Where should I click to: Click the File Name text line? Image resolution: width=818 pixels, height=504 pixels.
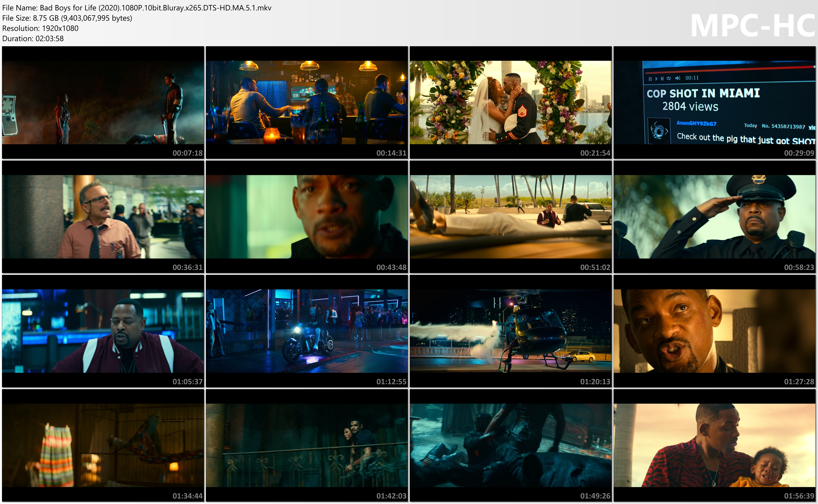[137, 8]
